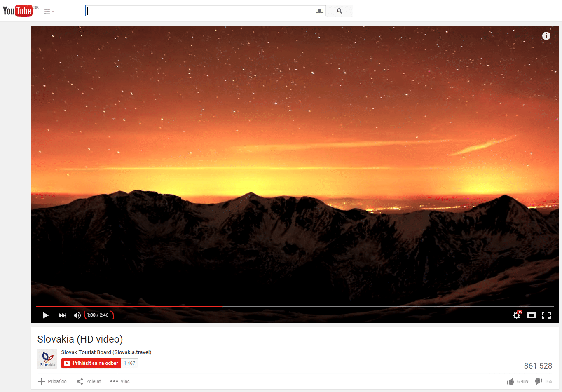Open the YouTube home logo

coord(17,11)
